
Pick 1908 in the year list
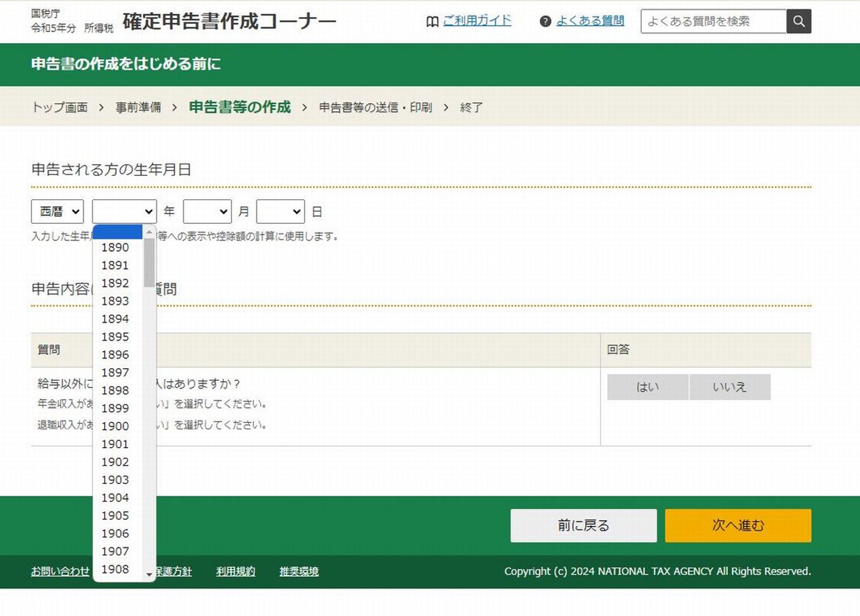click(115, 569)
